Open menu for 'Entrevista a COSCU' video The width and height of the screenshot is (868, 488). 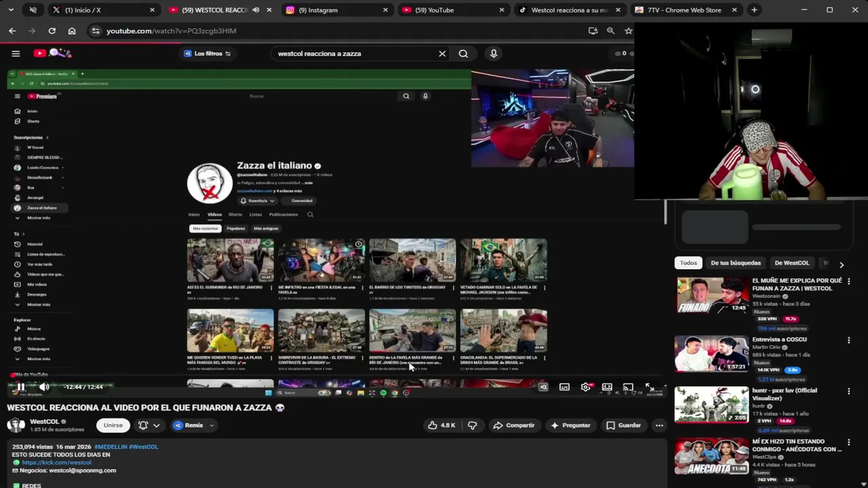point(848,340)
